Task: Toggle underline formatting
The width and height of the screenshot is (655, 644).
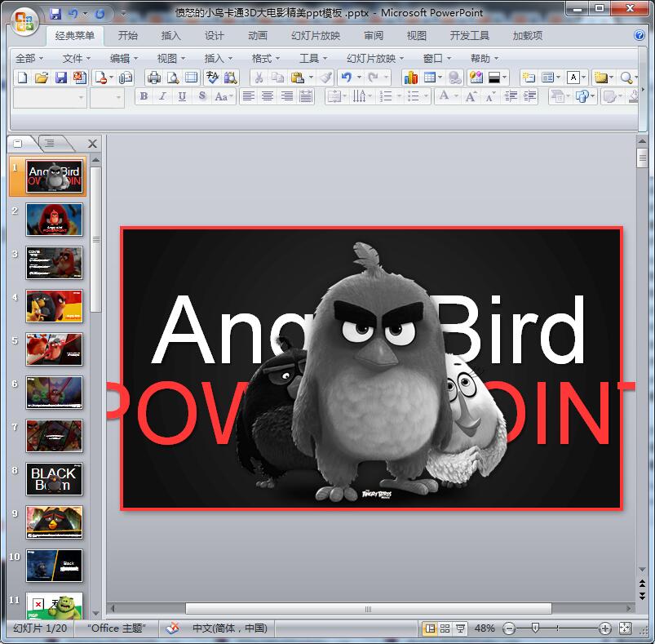Action: (182, 96)
